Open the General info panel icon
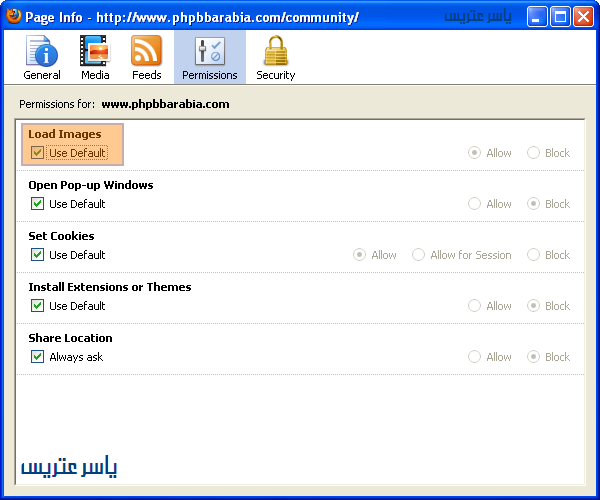 click(x=42, y=51)
